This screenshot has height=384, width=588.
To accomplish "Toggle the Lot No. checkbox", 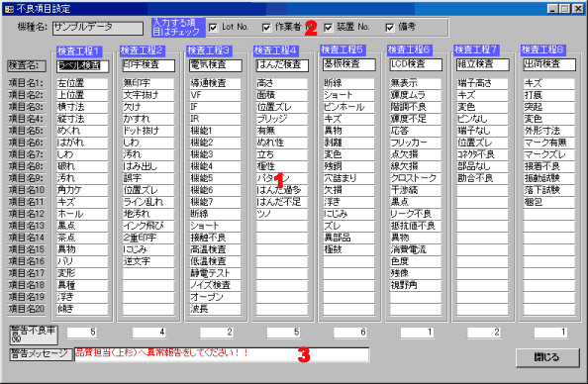I will click(213, 28).
